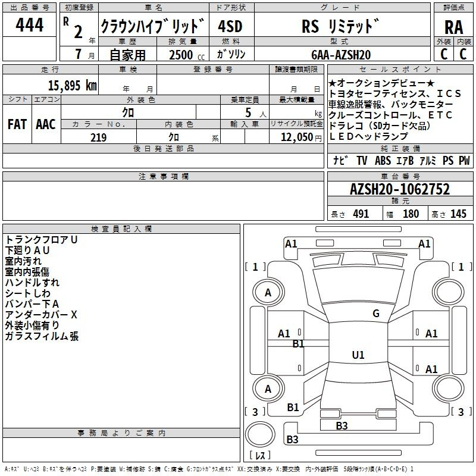The width and height of the screenshot is (476, 476).
Task: Click the 4SD door shape value
Action: pyautogui.click(x=230, y=26)
